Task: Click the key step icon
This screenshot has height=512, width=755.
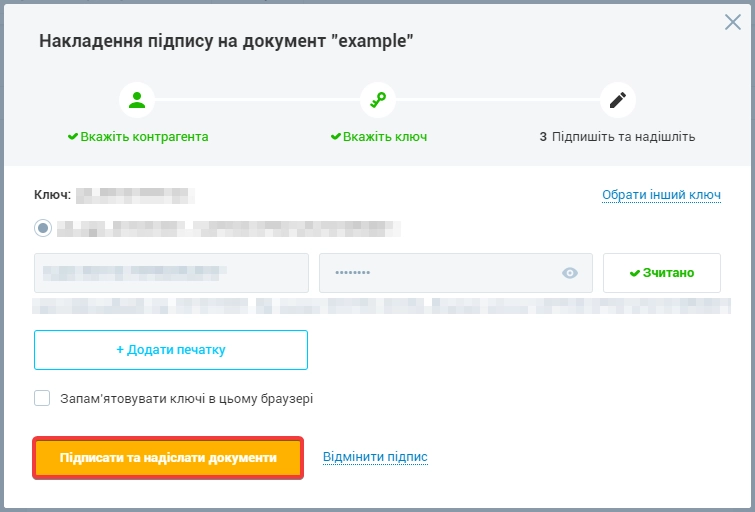Action: coord(378,100)
